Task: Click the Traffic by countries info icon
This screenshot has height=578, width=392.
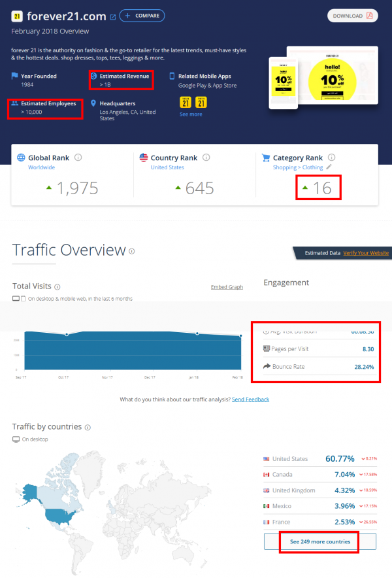Action: (88, 427)
